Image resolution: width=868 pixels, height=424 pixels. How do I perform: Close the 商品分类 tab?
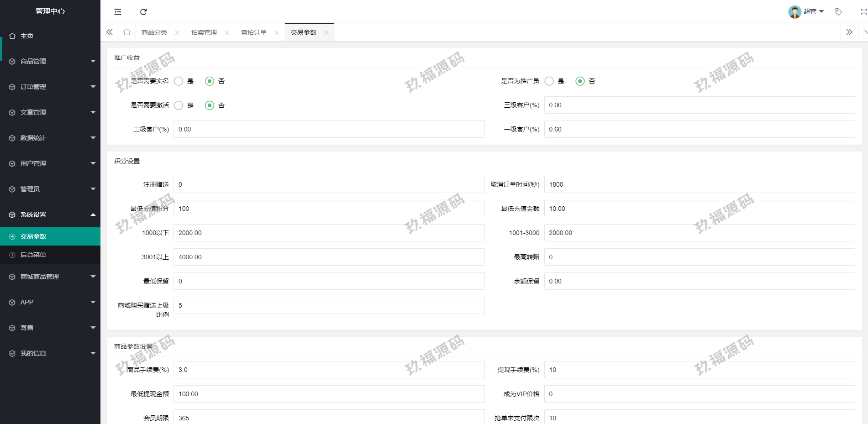177,32
